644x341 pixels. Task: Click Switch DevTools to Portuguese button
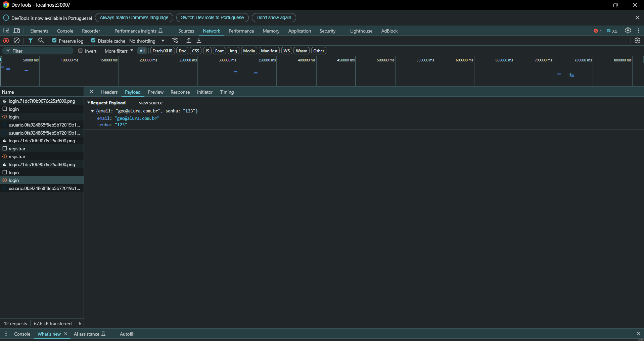tap(212, 17)
